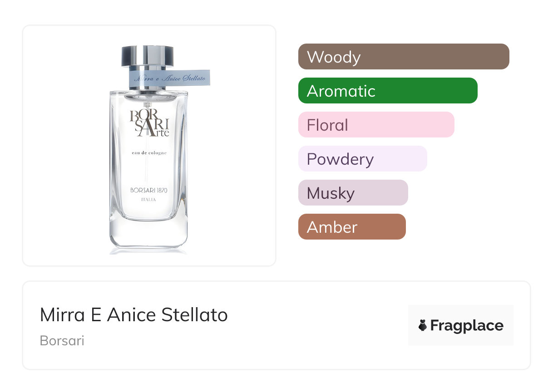Open the Fragplace wordmark link
Screen dimensions: 553x392
click(467, 326)
